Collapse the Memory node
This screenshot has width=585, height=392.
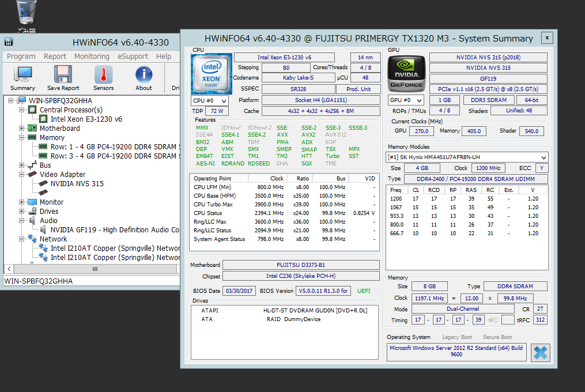click(x=22, y=137)
